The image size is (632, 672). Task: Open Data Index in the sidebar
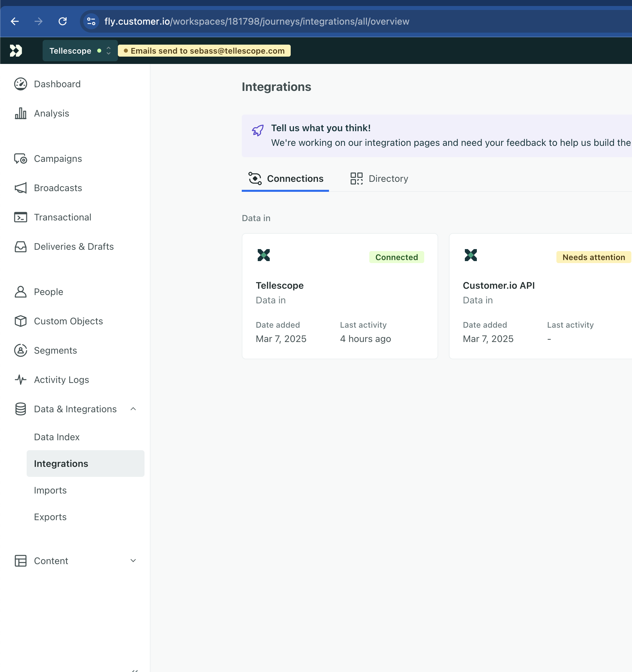(57, 437)
